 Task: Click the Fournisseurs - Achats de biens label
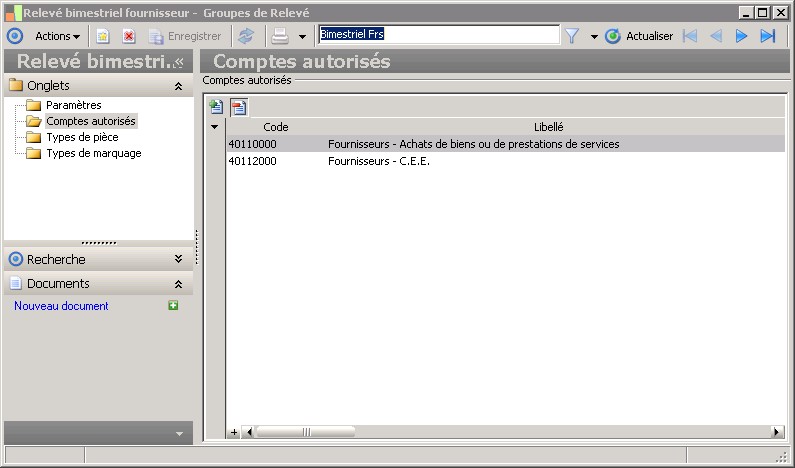click(474, 144)
